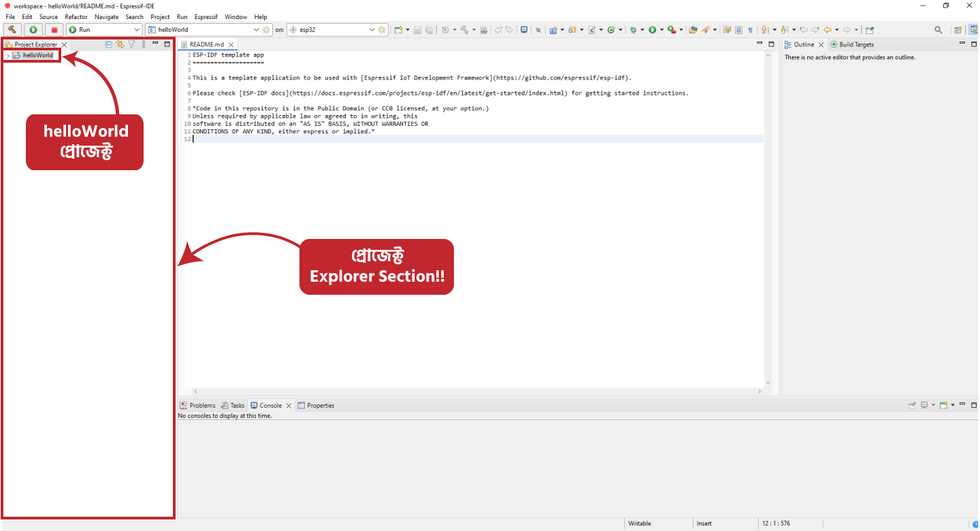
Task: Open the Project menu
Action: (x=160, y=16)
